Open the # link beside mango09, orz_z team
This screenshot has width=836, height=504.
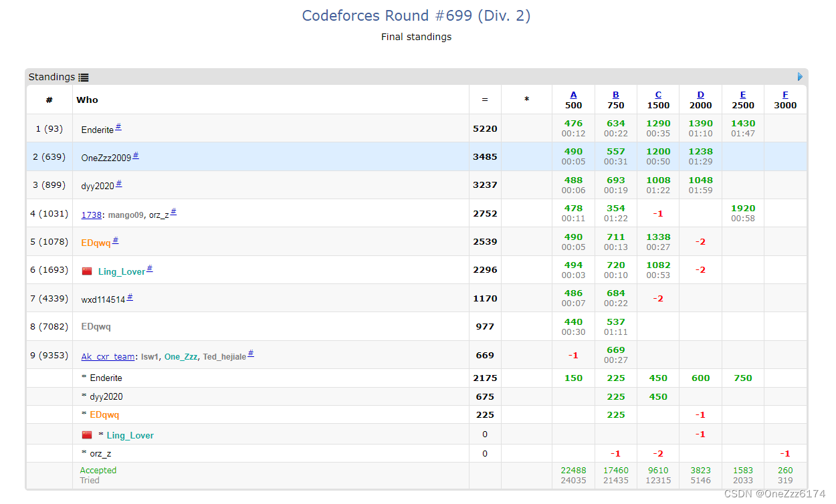(x=174, y=213)
